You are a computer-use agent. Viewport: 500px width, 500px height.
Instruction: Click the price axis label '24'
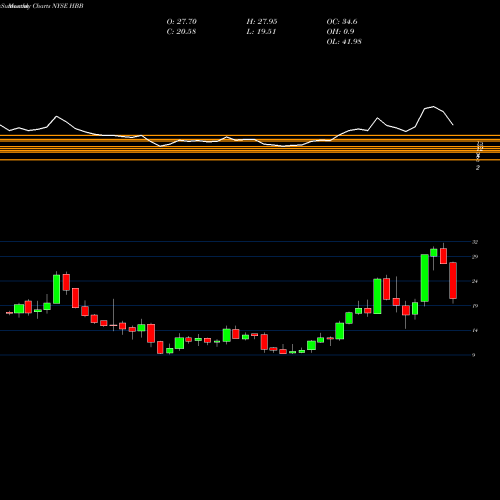(475, 281)
